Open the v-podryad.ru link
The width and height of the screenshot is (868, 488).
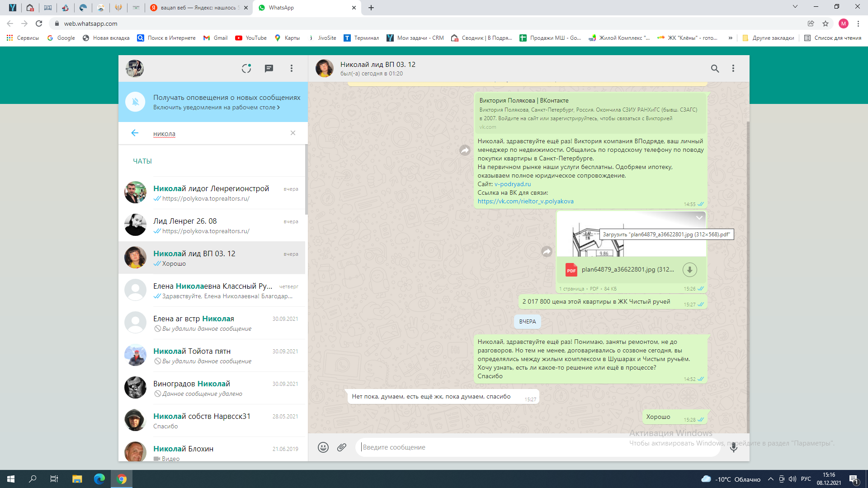512,184
